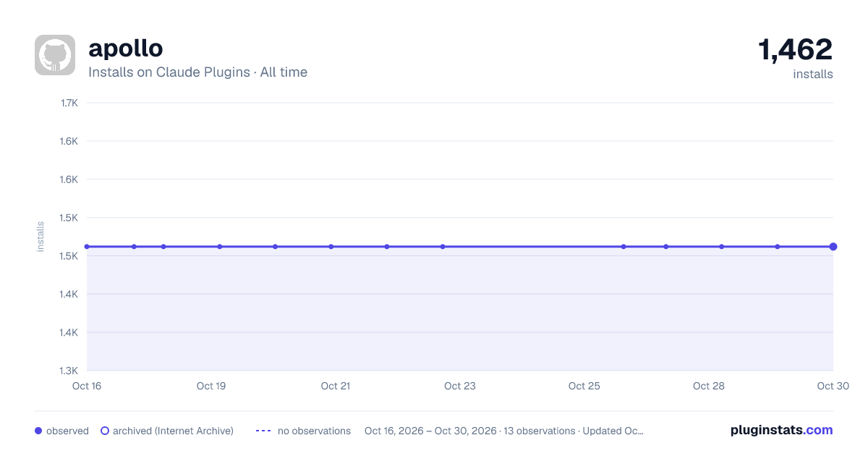Click the installs label under 1,462
The image size is (868, 456).
click(x=813, y=74)
